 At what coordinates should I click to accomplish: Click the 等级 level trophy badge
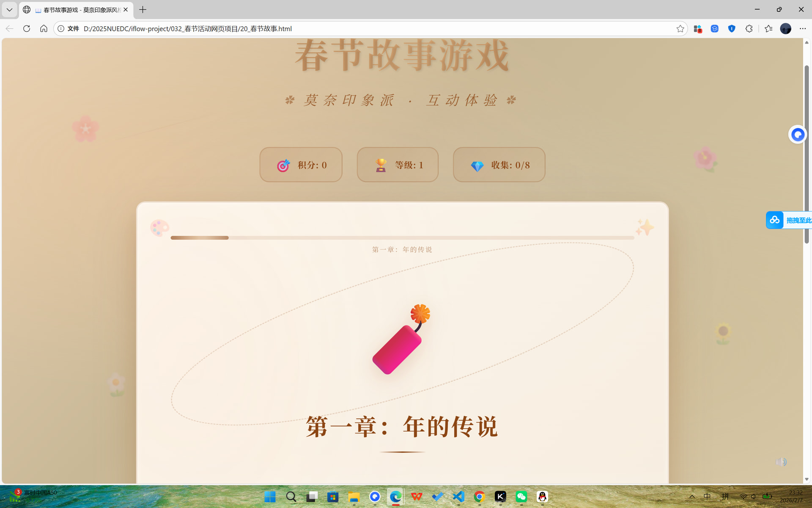398,165
